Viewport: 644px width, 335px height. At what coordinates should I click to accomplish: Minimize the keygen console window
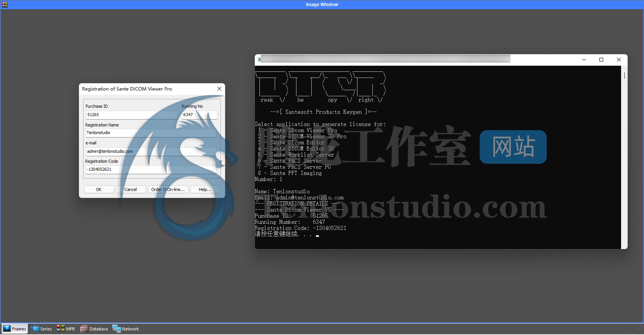pos(584,60)
